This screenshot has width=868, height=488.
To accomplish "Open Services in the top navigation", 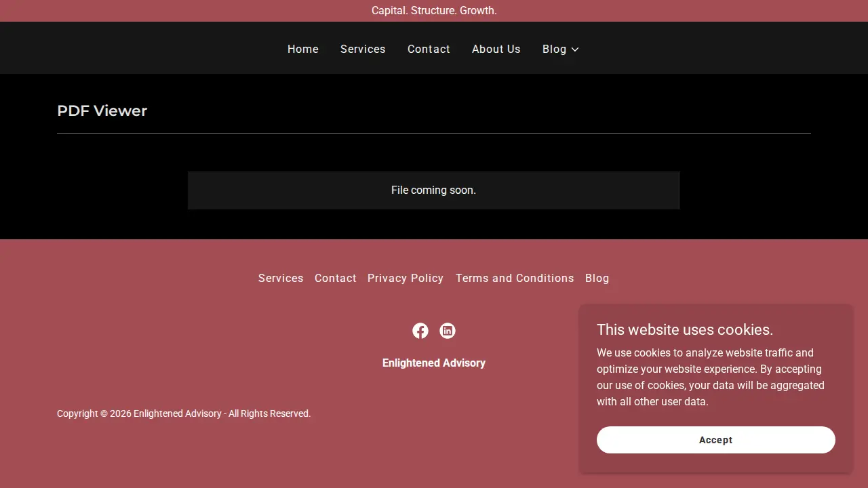I will pos(363,49).
